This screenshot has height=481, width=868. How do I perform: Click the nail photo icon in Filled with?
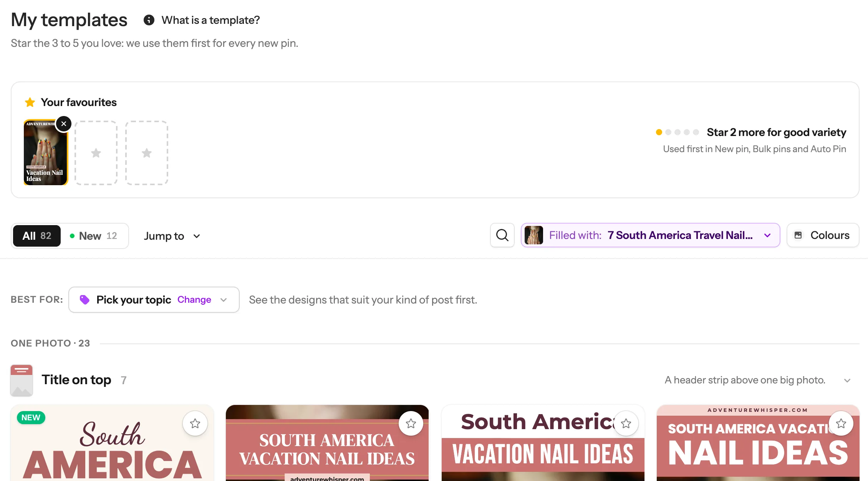tap(534, 235)
